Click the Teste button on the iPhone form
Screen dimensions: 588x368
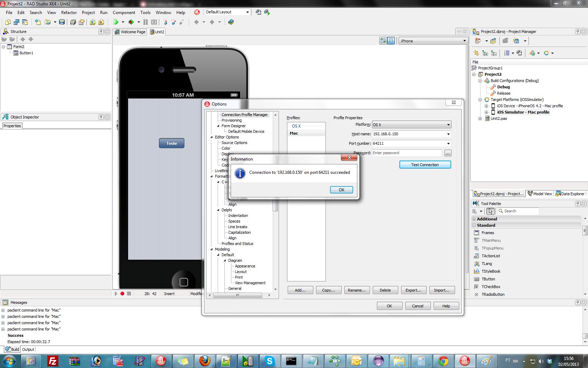tap(171, 143)
